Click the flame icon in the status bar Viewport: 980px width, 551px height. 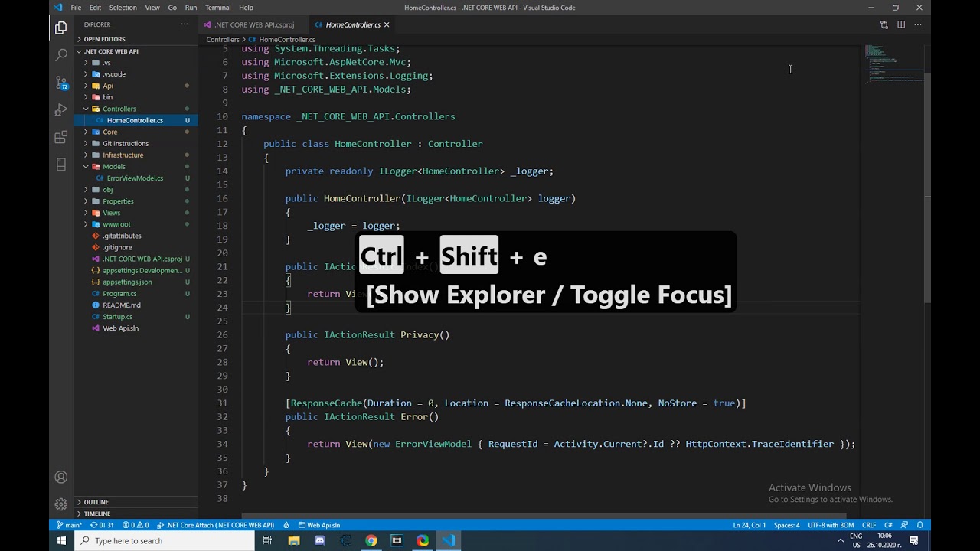coord(286,525)
